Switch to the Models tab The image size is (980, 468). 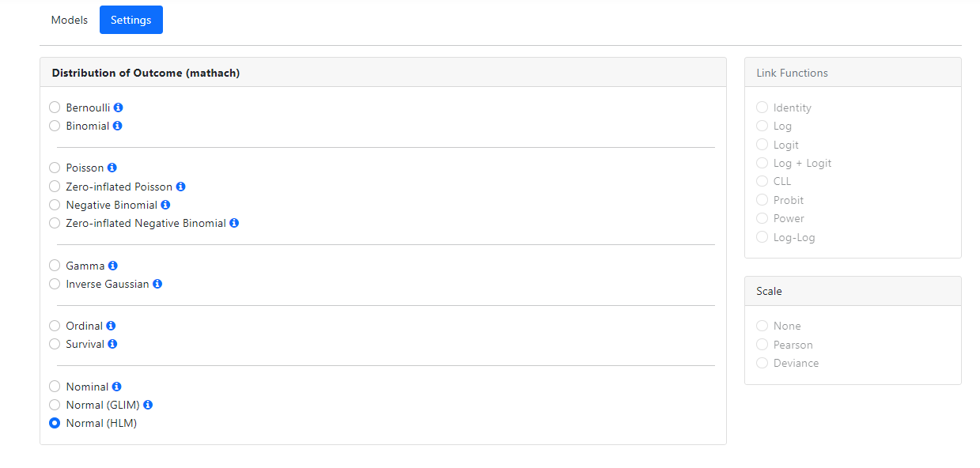click(x=70, y=20)
